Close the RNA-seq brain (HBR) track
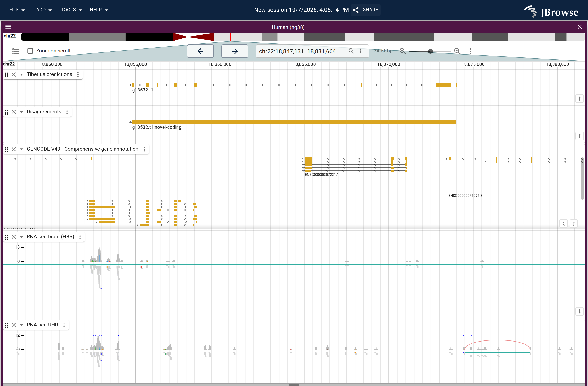 14,237
